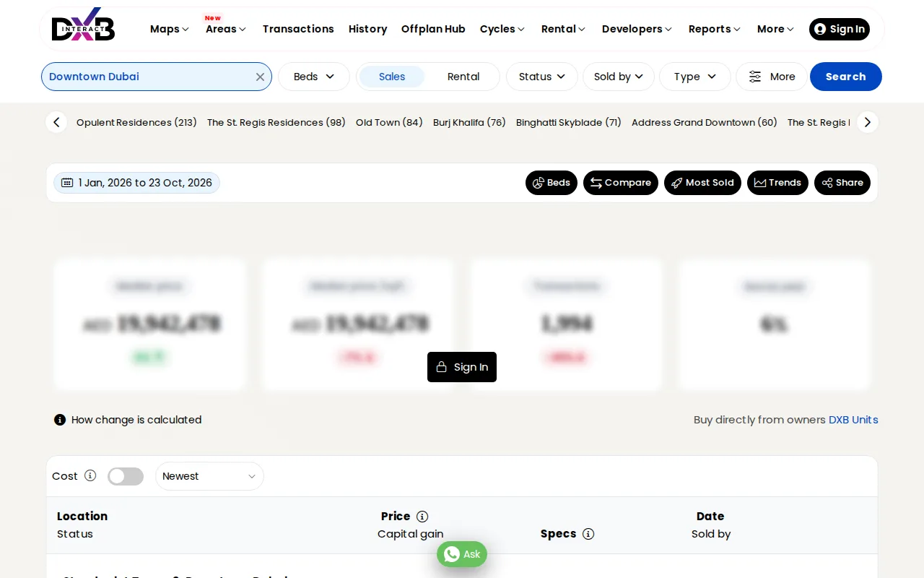Open Offplan Hub page

[433, 29]
